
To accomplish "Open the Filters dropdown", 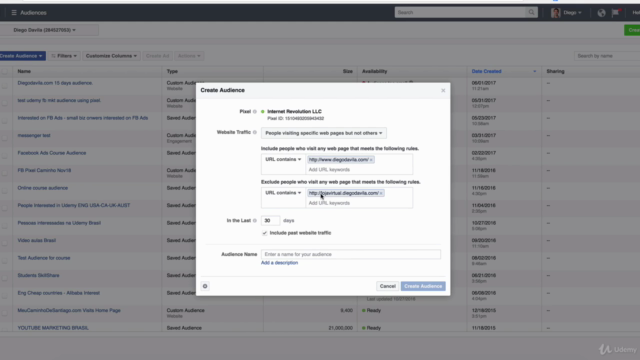I will pos(64,56).
